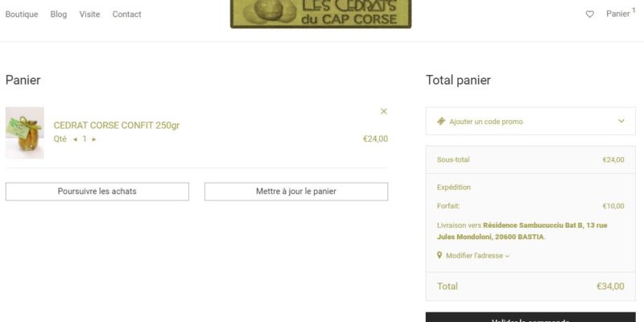Open CEDRAT CORSE CONFIT 250gr product link
644x322 pixels.
pos(117,126)
